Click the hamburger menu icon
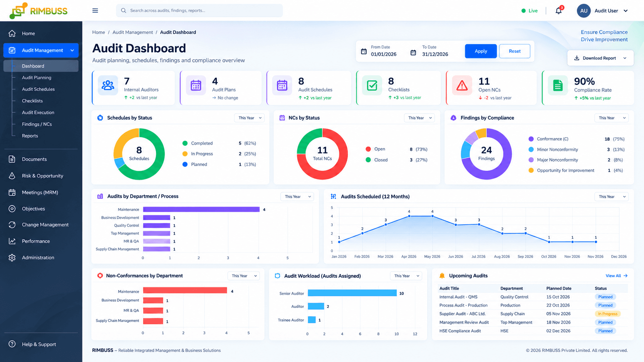 coord(95,10)
